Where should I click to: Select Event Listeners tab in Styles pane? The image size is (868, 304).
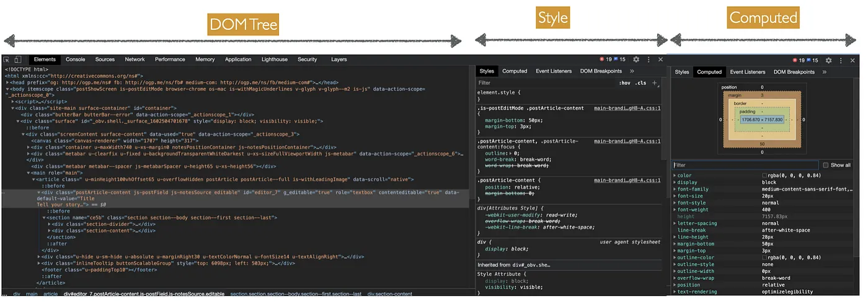point(554,71)
